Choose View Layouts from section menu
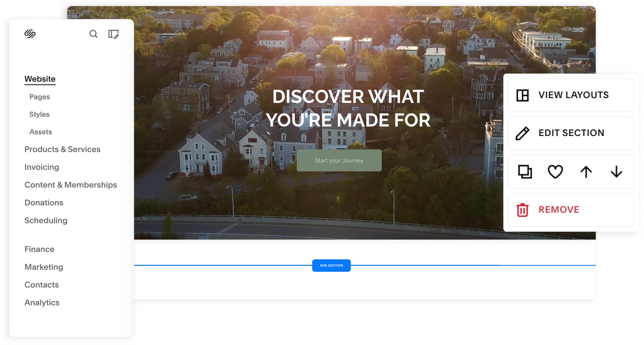644x345 pixels. coord(573,95)
